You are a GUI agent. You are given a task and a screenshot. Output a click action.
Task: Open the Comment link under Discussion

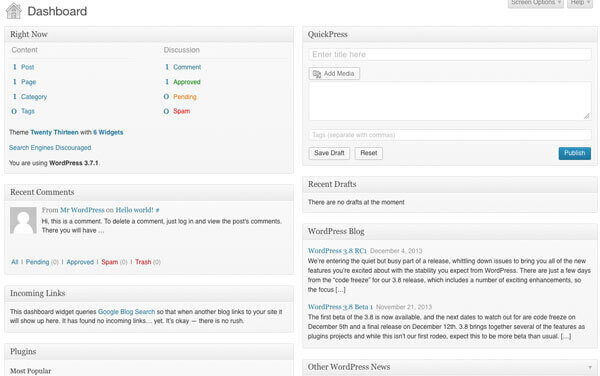187,67
